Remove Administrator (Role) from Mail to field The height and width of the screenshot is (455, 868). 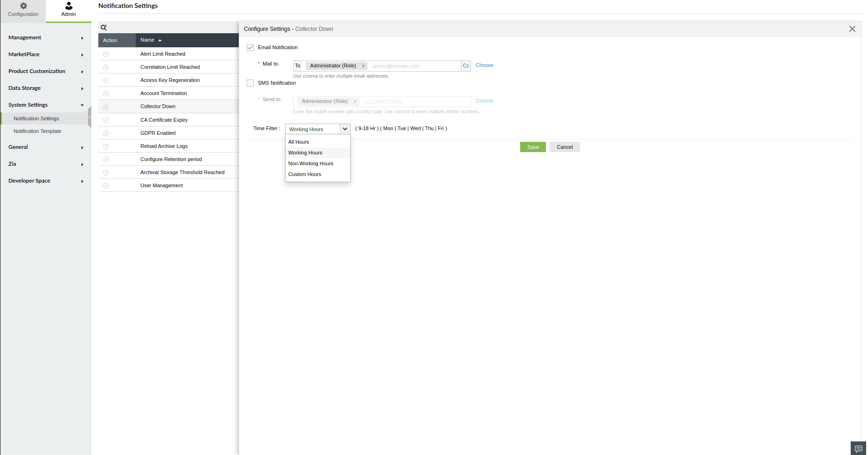click(x=363, y=66)
